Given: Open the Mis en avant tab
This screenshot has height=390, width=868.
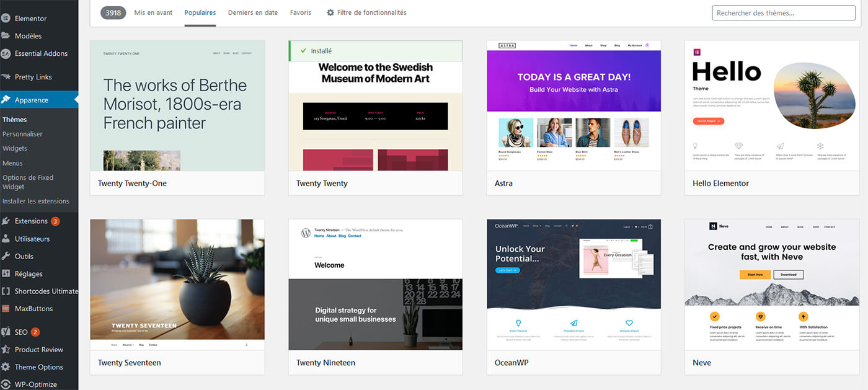Looking at the screenshot, I should pyautogui.click(x=153, y=12).
